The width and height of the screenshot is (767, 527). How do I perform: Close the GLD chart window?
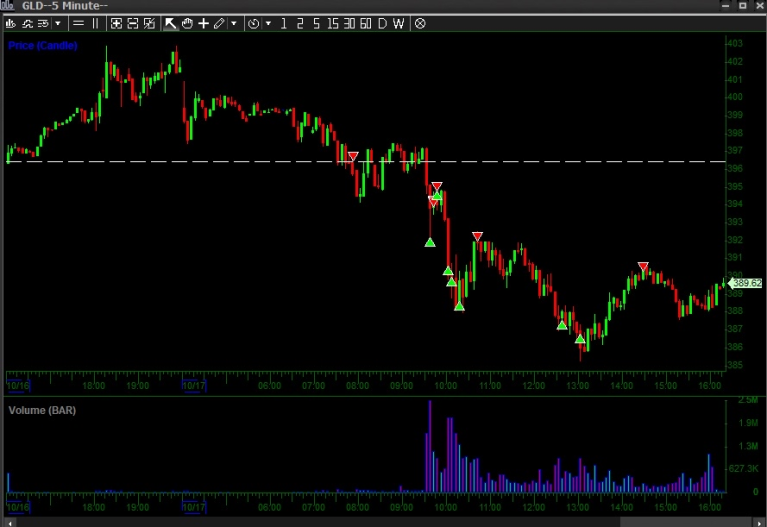pyautogui.click(x=760, y=5)
